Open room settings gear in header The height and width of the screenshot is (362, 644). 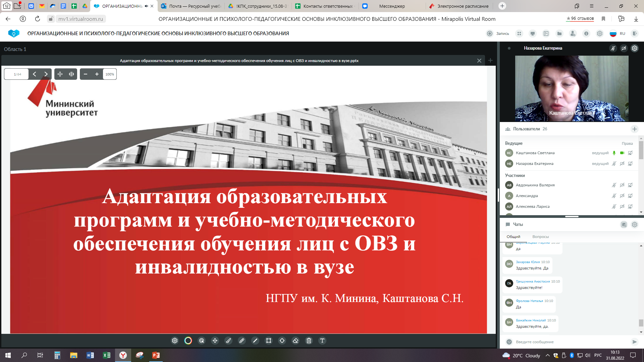(600, 34)
